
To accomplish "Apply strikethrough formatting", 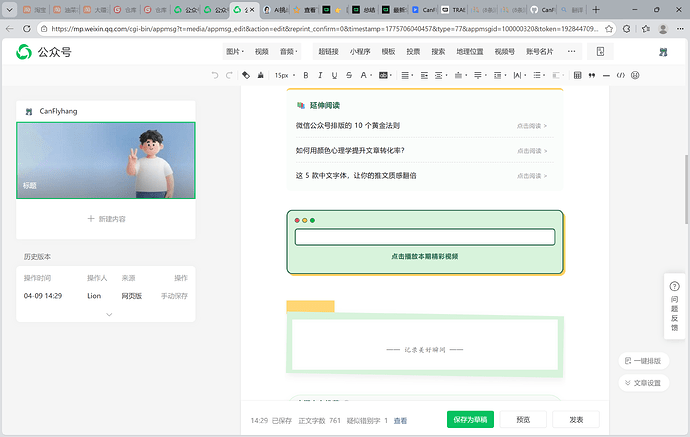I will (x=348, y=75).
